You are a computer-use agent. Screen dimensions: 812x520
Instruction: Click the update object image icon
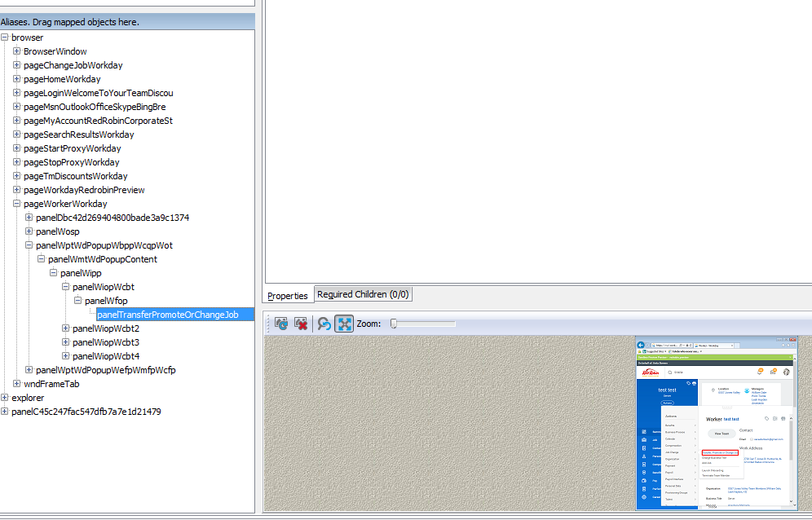[281, 324]
